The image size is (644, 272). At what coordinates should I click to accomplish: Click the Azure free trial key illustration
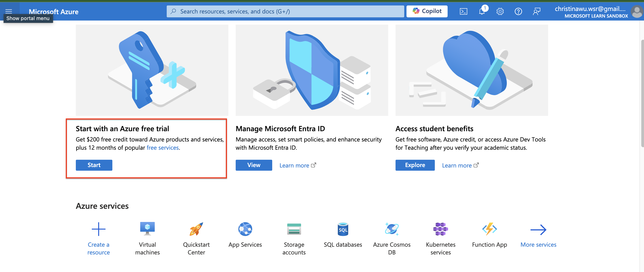[152, 70]
